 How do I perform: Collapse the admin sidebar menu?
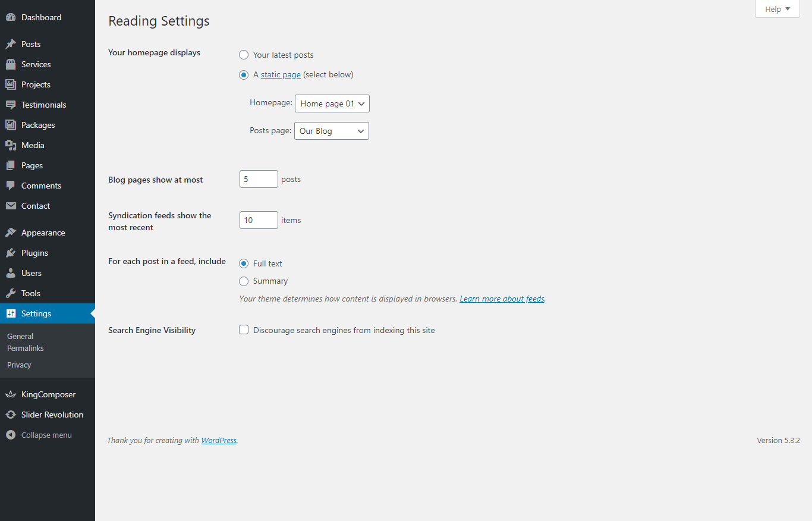(46, 435)
